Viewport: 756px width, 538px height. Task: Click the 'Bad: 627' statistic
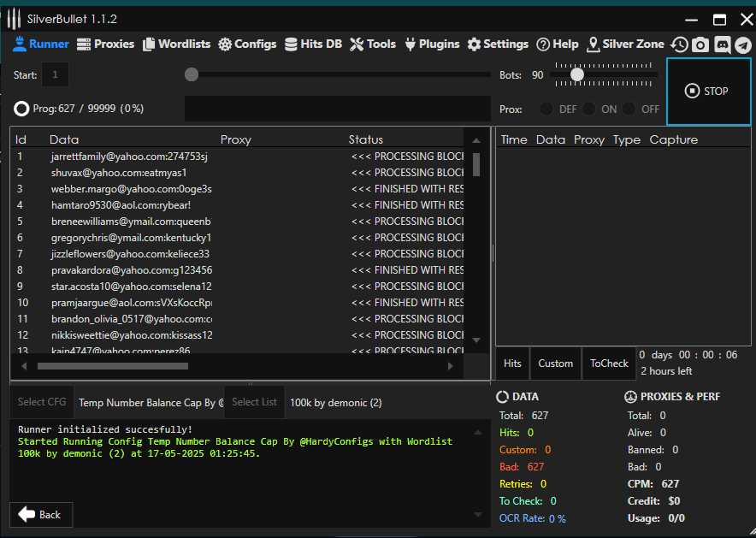pyautogui.click(x=522, y=467)
